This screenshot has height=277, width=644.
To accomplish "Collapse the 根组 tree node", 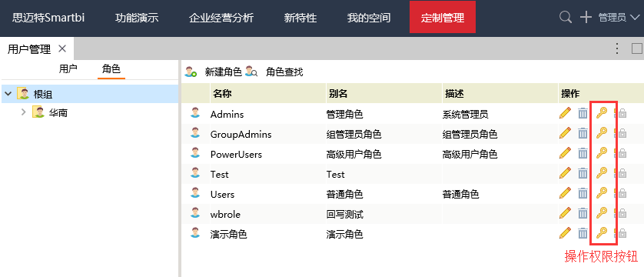I will (x=8, y=94).
